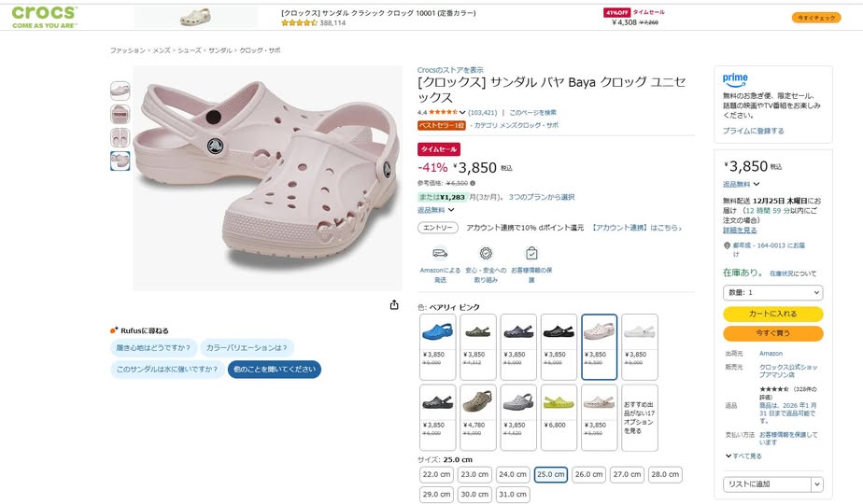Select size 23.0 cm

click(x=474, y=474)
